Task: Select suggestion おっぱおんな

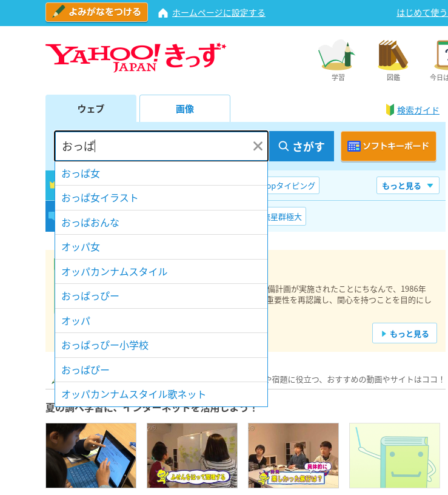Action: click(x=161, y=223)
